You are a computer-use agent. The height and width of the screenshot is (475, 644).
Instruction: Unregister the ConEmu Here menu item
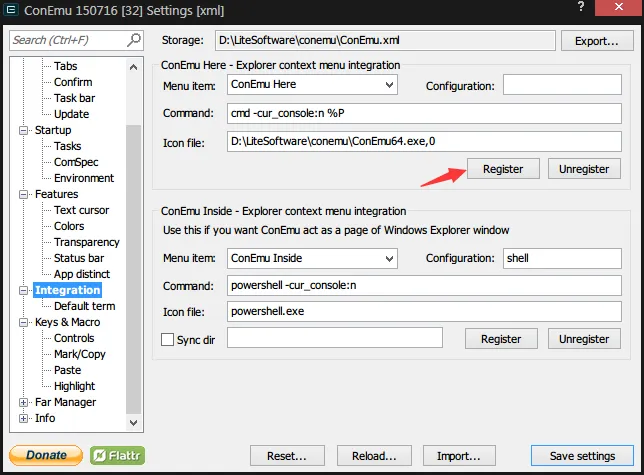(x=584, y=169)
